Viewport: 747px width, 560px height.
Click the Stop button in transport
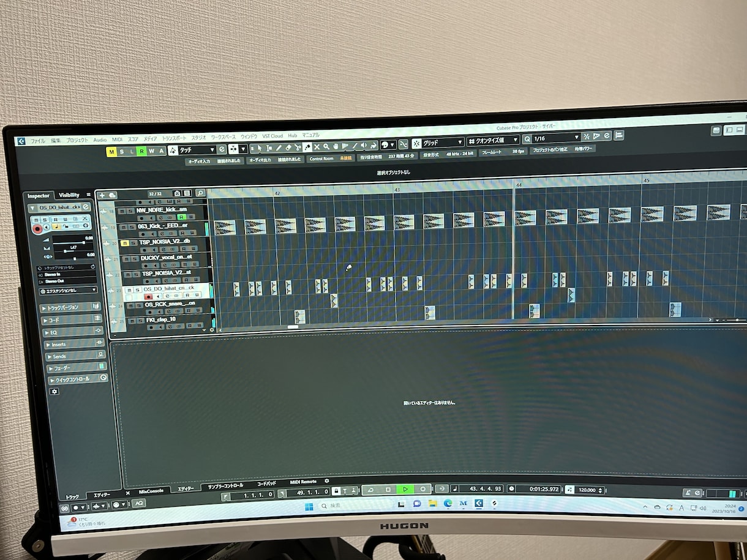(x=388, y=490)
